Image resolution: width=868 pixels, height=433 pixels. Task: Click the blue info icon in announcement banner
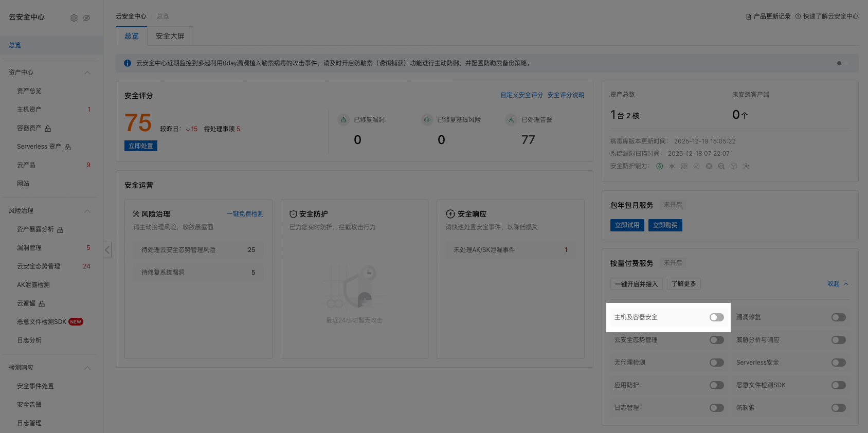pos(128,63)
